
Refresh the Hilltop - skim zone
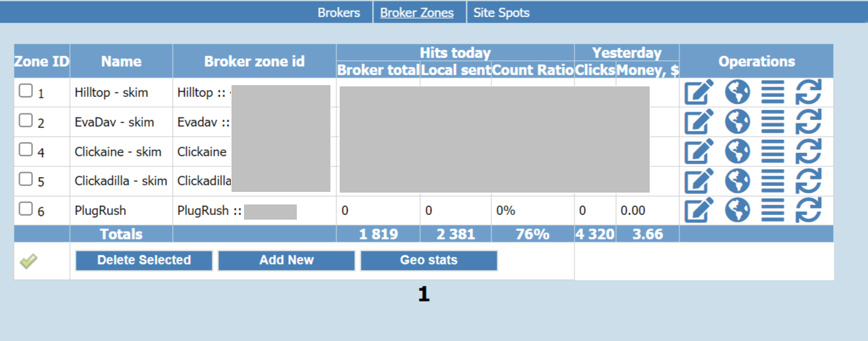(808, 92)
